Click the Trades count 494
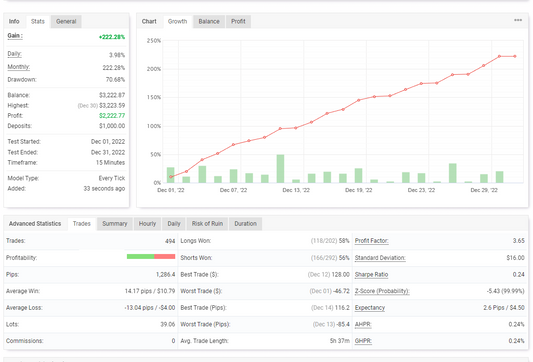 coord(170,241)
